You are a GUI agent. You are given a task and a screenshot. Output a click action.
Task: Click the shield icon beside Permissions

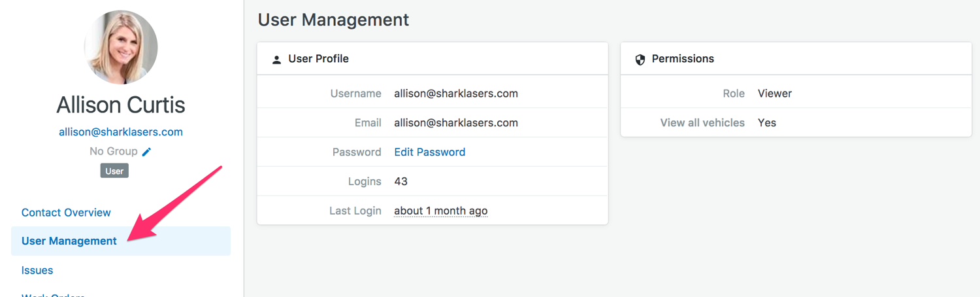pyautogui.click(x=640, y=60)
